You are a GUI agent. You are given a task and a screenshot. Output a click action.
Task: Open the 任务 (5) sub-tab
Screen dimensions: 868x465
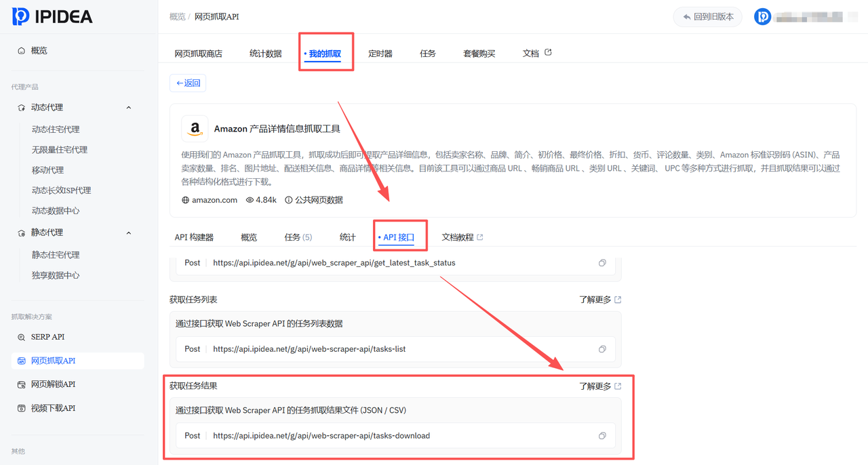pos(298,237)
